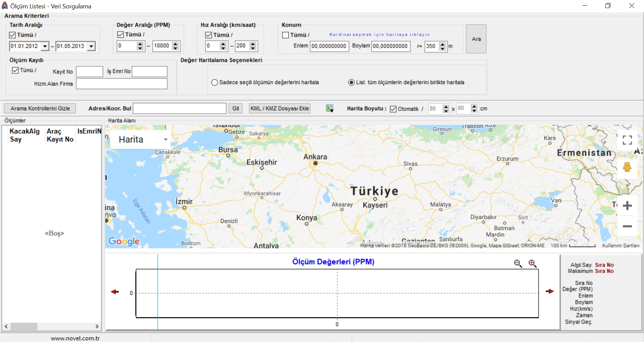Zoom out on the map with minus
The height and width of the screenshot is (342, 644).
tap(627, 226)
